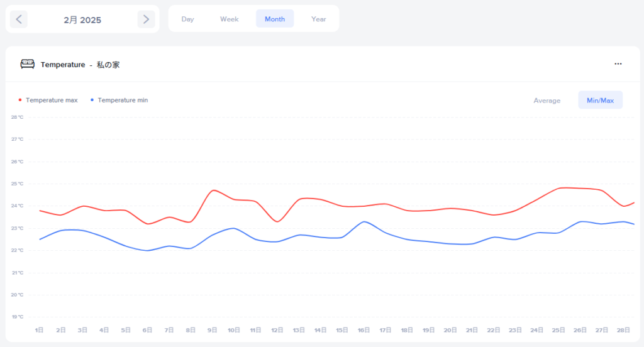Click the Temperature - 私の家 title

pos(80,65)
